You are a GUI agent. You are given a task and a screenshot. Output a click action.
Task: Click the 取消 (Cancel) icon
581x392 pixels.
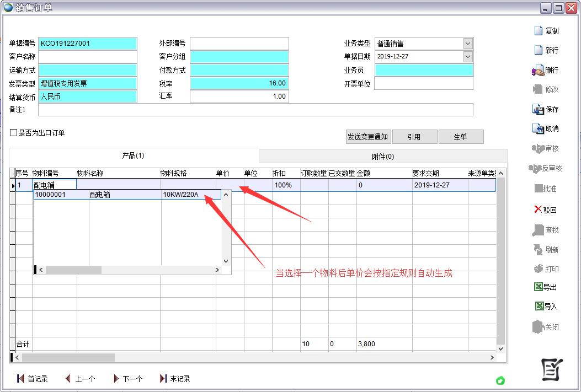[538, 128]
